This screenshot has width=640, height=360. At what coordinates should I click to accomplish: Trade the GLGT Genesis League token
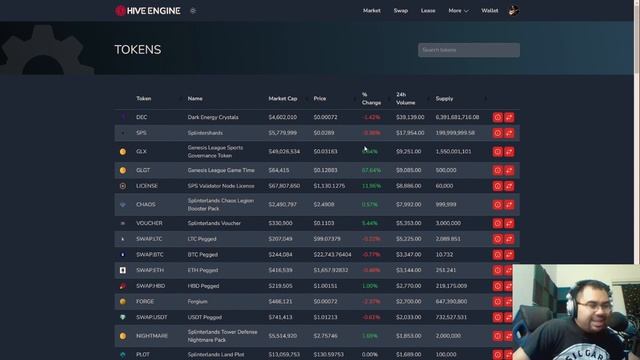(509, 171)
